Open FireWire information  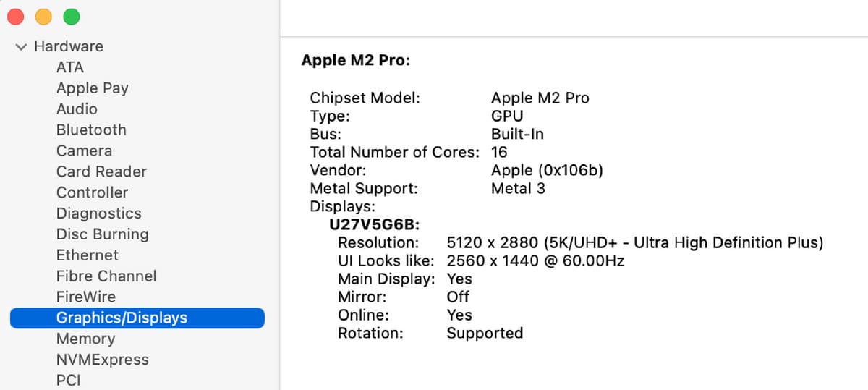(x=86, y=297)
